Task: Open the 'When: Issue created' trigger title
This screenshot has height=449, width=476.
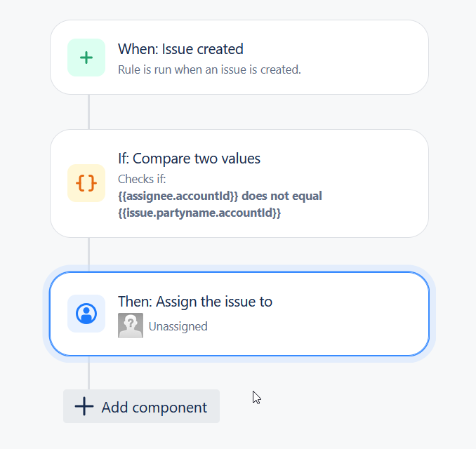Action: point(180,49)
